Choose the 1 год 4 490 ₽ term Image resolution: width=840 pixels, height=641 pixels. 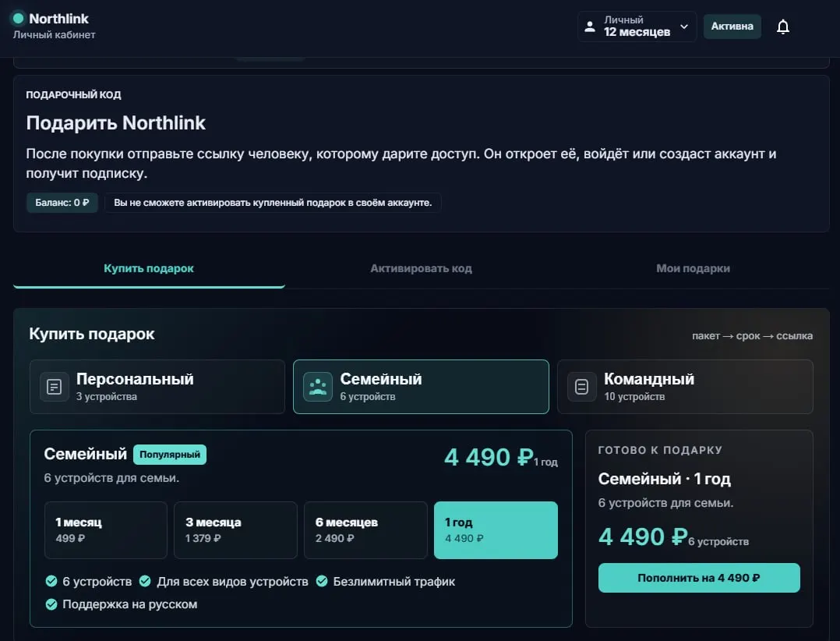[496, 530]
